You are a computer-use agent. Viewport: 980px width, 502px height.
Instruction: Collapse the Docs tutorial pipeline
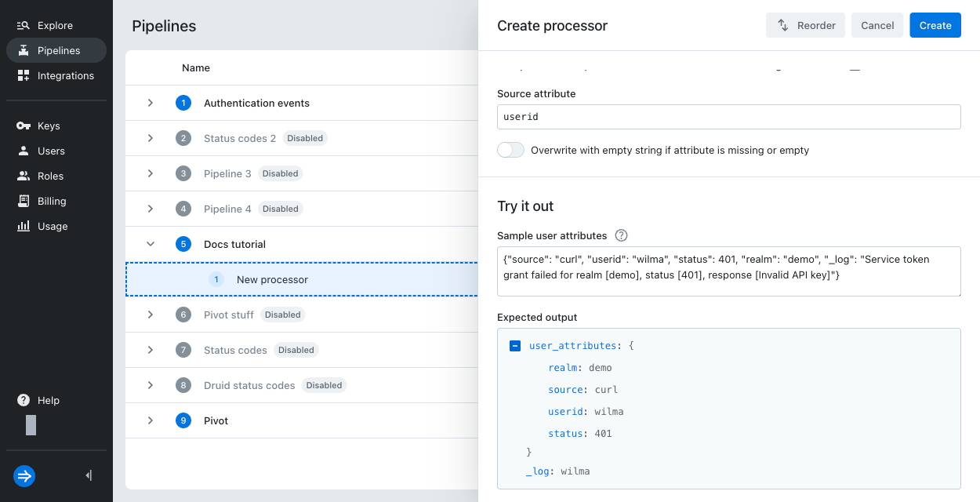pos(151,244)
